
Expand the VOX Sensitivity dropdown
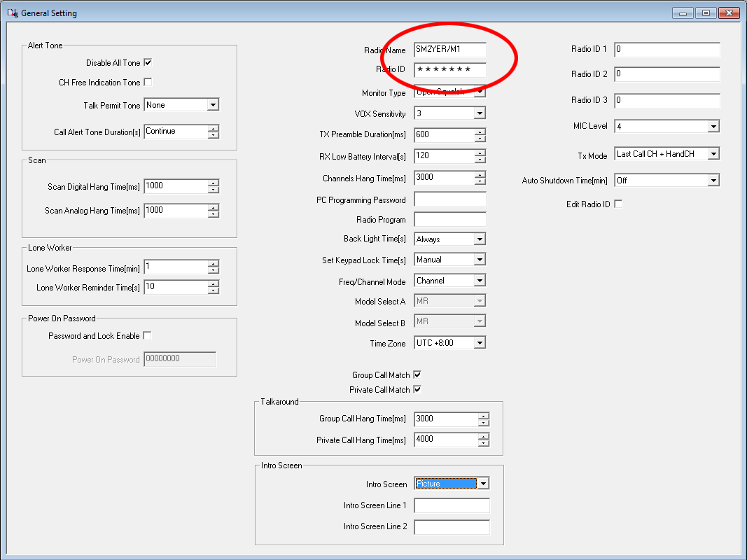coord(479,113)
